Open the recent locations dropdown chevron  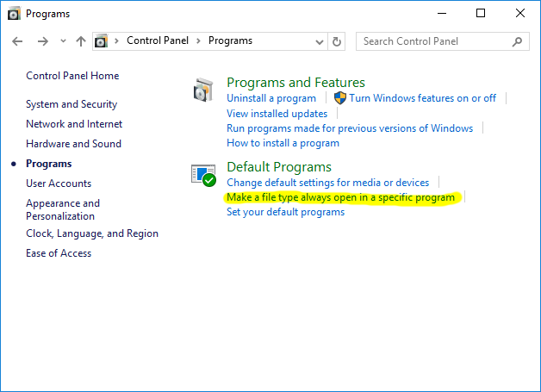tap(63, 41)
